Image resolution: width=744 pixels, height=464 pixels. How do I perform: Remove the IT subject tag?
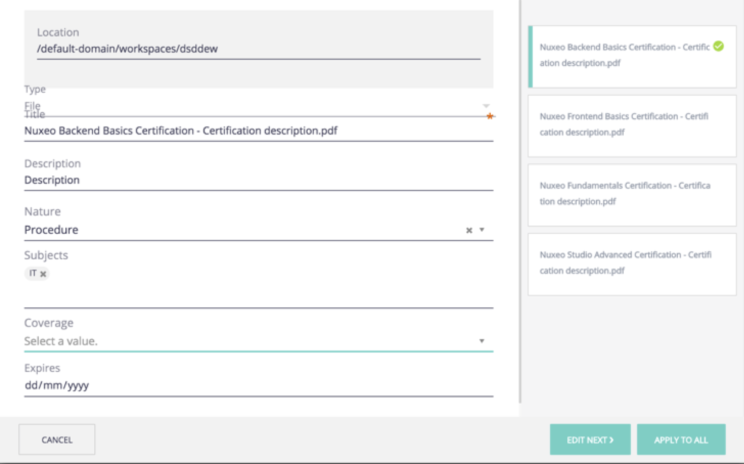coord(43,273)
